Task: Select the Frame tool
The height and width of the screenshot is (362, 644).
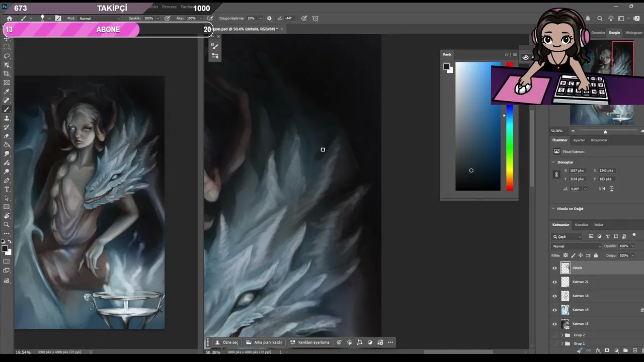Action: 7,82
